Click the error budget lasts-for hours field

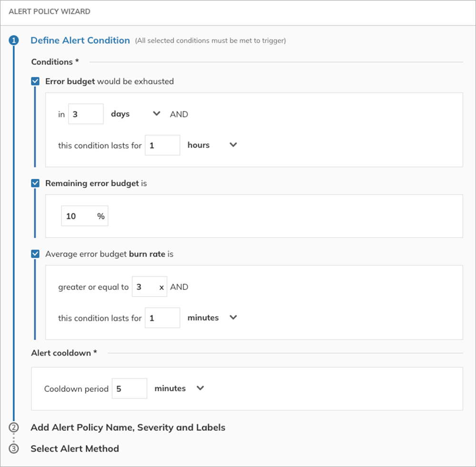pyautogui.click(x=162, y=145)
